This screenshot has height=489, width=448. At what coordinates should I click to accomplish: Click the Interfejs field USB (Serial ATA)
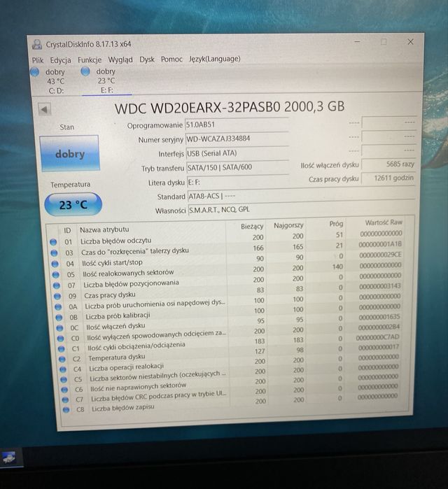(x=237, y=153)
